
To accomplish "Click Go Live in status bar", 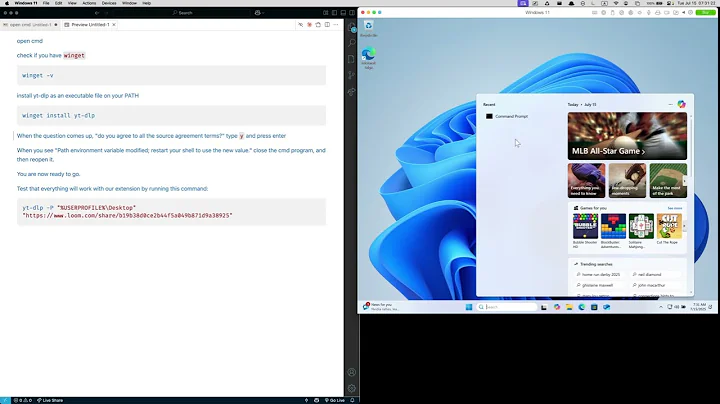I will click(x=335, y=400).
